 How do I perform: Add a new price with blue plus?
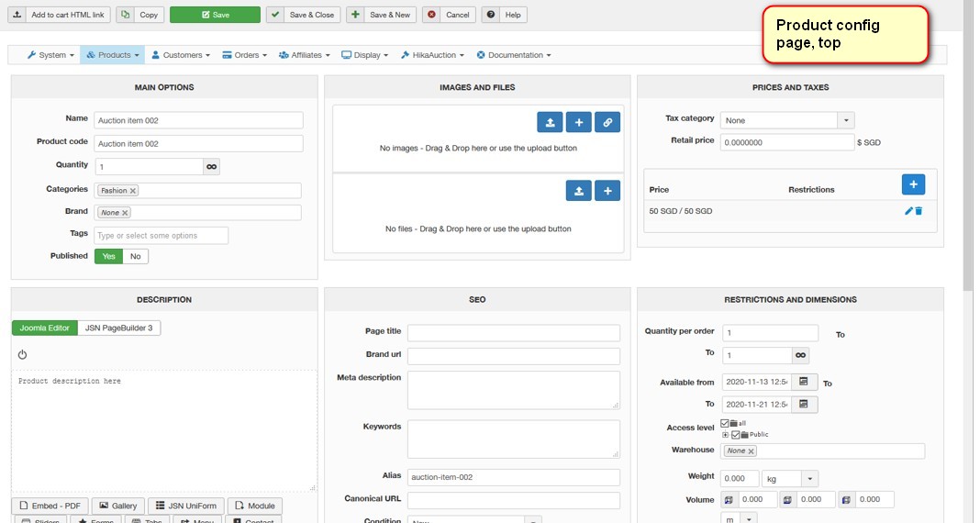coord(913,184)
